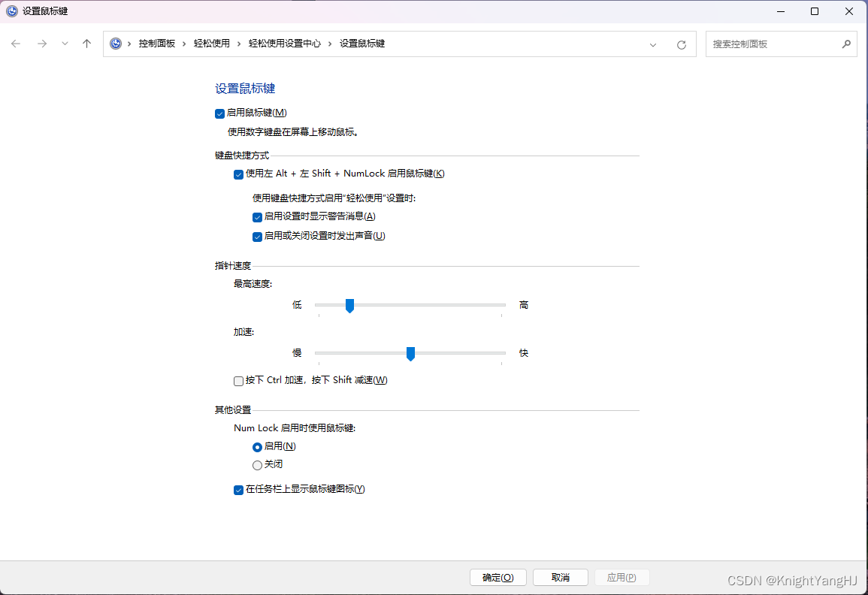
Task: Click the 指针速度 section label
Action: click(233, 266)
